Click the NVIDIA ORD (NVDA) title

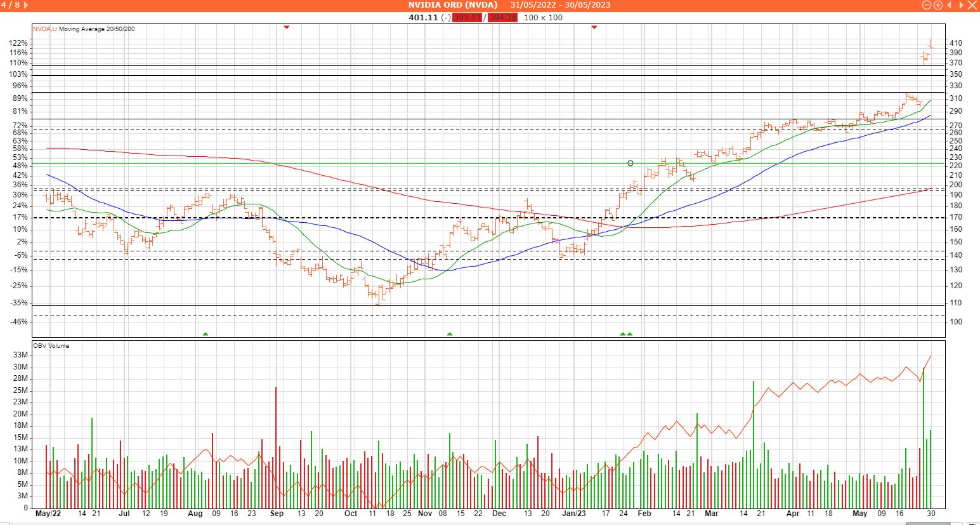click(x=454, y=5)
